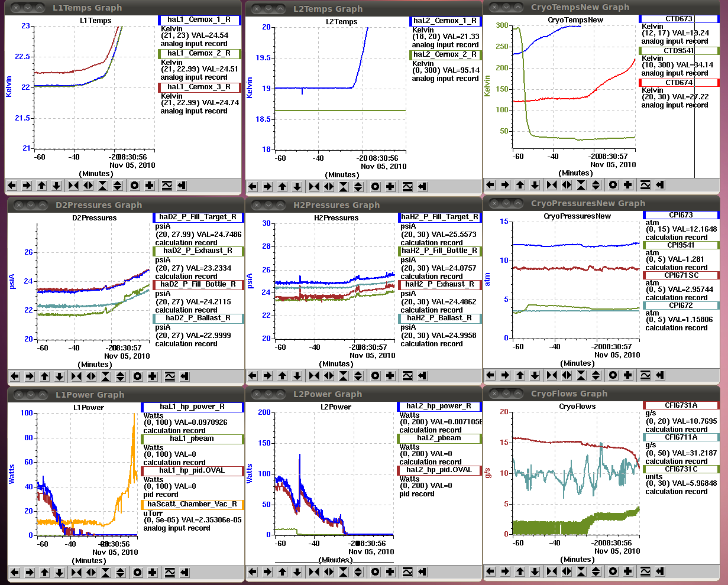
Task: Click the plus icon in D2Pressures Graph toolbar
Action: pos(153,376)
